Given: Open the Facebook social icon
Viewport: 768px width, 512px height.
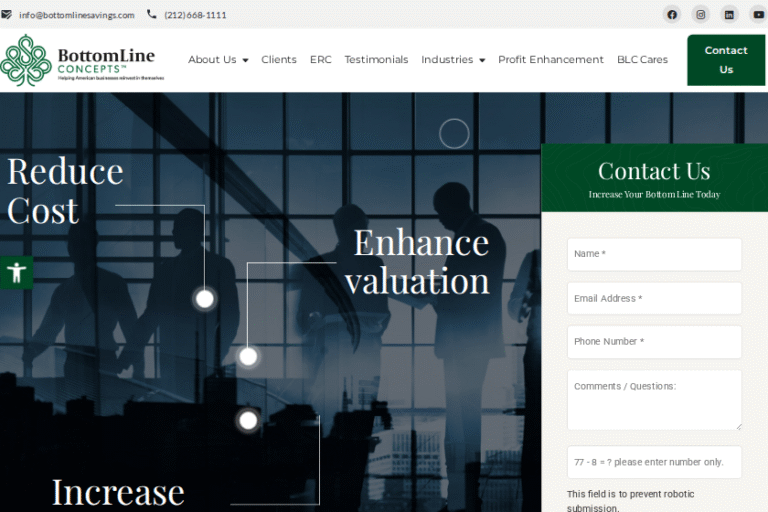Looking at the screenshot, I should (x=672, y=14).
